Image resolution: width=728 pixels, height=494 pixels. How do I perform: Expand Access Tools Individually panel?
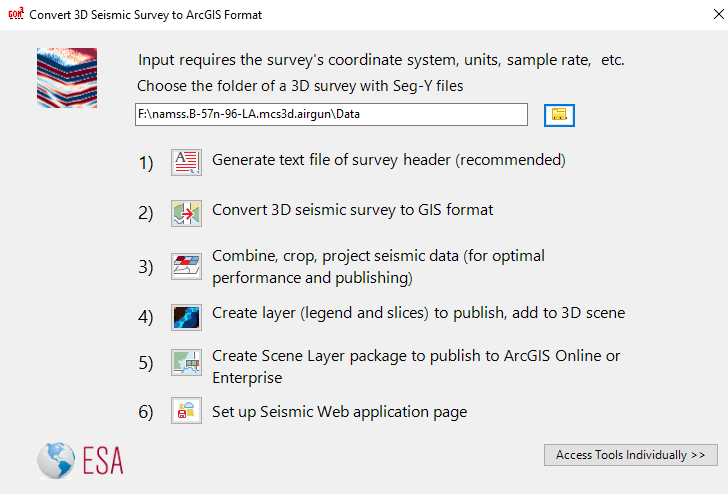(x=630, y=455)
